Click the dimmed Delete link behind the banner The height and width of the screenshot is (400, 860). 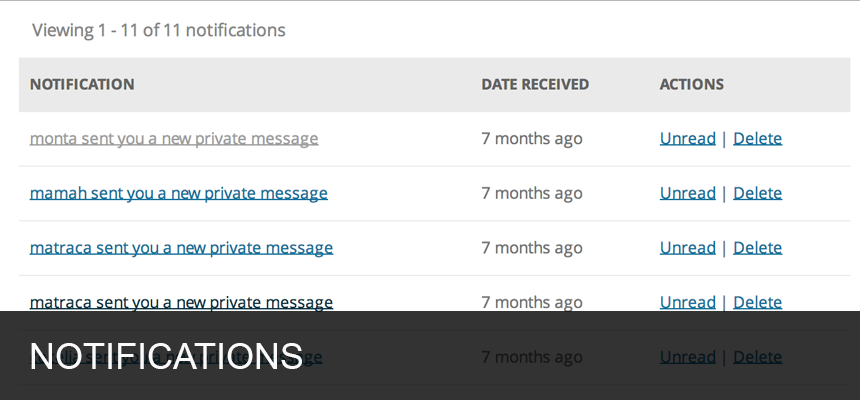click(x=757, y=357)
